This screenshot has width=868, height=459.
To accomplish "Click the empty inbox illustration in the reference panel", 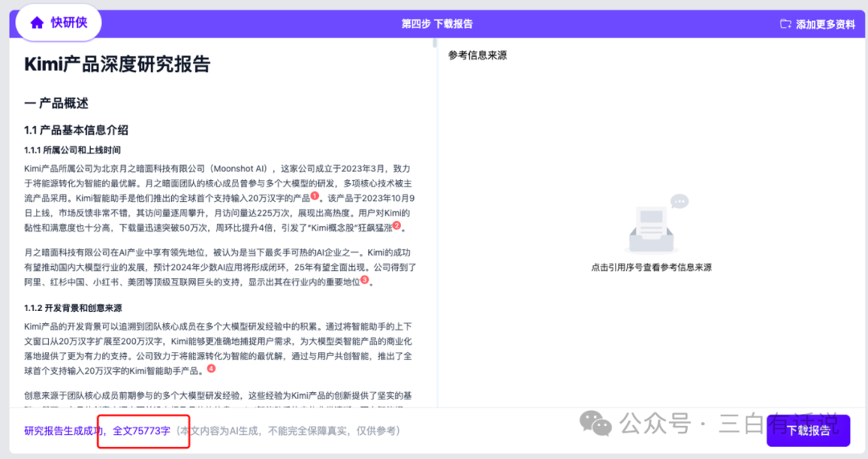I will pyautogui.click(x=656, y=223).
